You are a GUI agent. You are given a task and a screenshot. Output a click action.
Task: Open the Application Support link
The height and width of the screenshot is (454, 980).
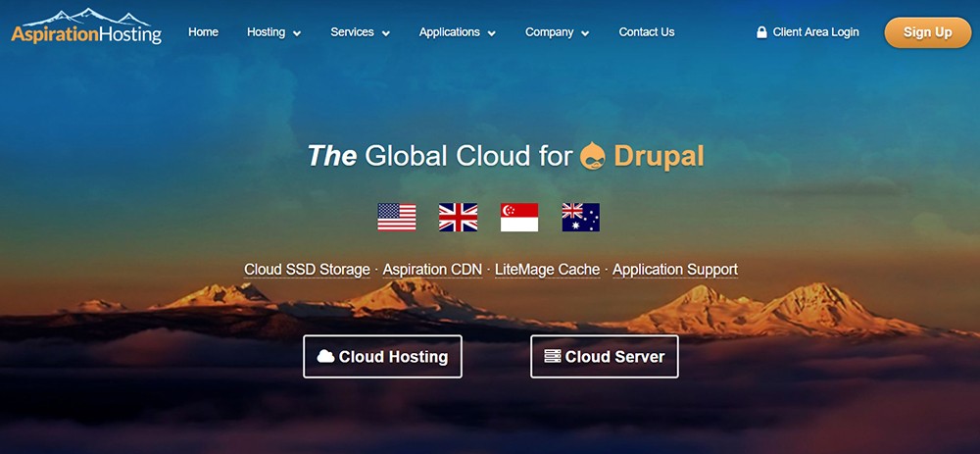(x=675, y=270)
